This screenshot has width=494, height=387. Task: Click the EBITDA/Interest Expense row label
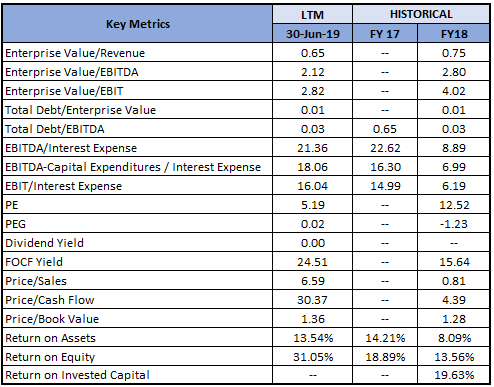(x=71, y=148)
